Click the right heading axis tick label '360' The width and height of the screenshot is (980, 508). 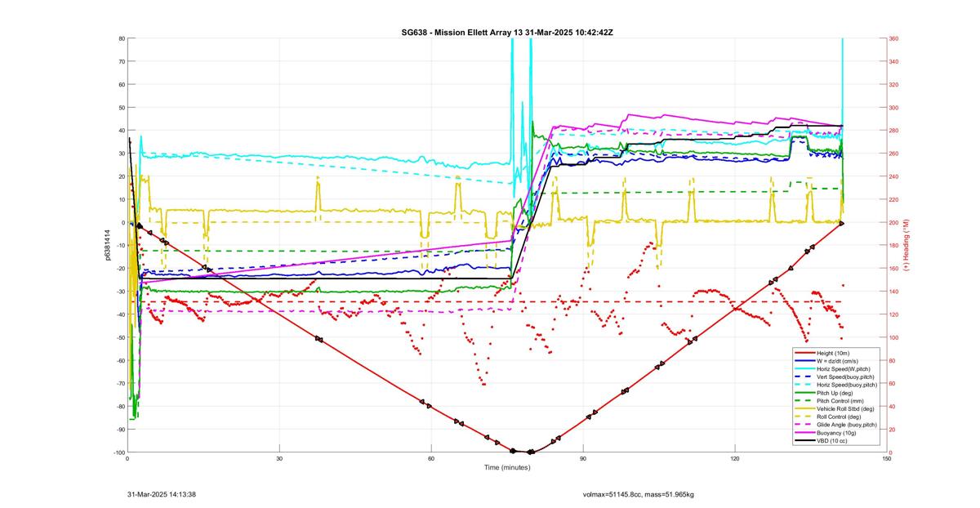[x=894, y=38]
